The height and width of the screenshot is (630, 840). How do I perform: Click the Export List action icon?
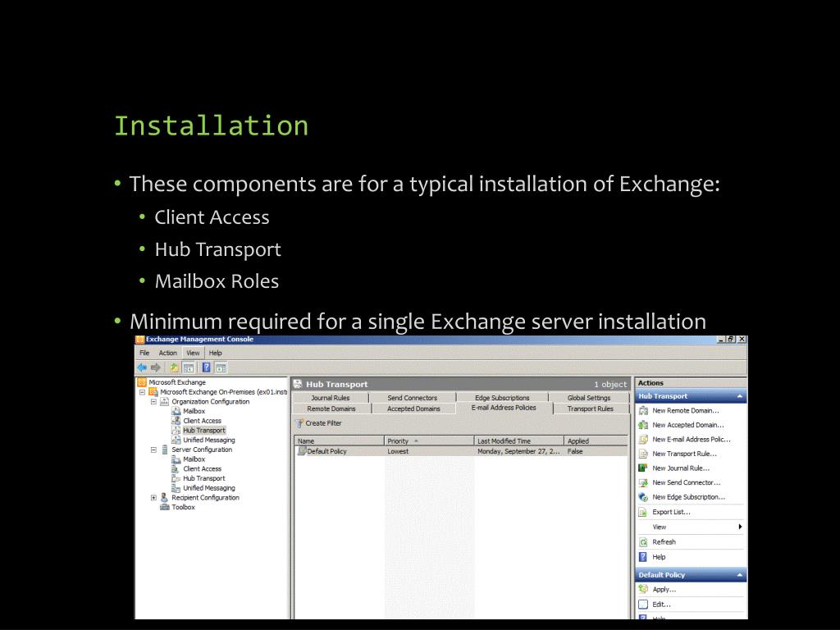643,512
